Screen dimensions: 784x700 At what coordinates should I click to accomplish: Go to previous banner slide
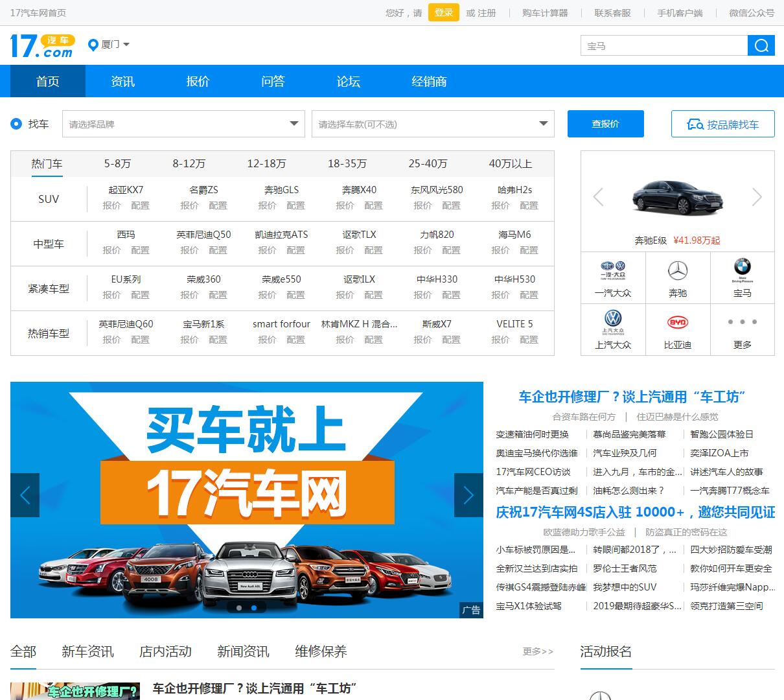25,495
